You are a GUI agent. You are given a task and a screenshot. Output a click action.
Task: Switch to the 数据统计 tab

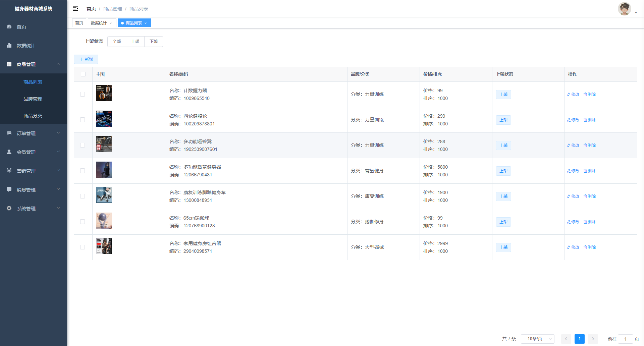click(x=99, y=23)
